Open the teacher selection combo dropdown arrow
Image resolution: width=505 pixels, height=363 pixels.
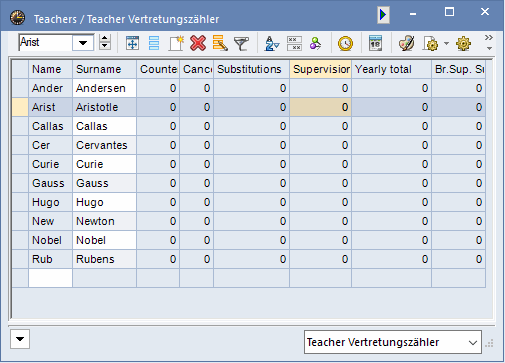[83, 43]
